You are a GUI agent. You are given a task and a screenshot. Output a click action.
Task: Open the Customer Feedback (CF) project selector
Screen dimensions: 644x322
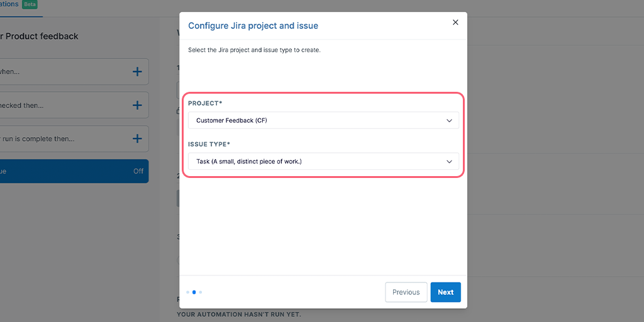(x=323, y=120)
